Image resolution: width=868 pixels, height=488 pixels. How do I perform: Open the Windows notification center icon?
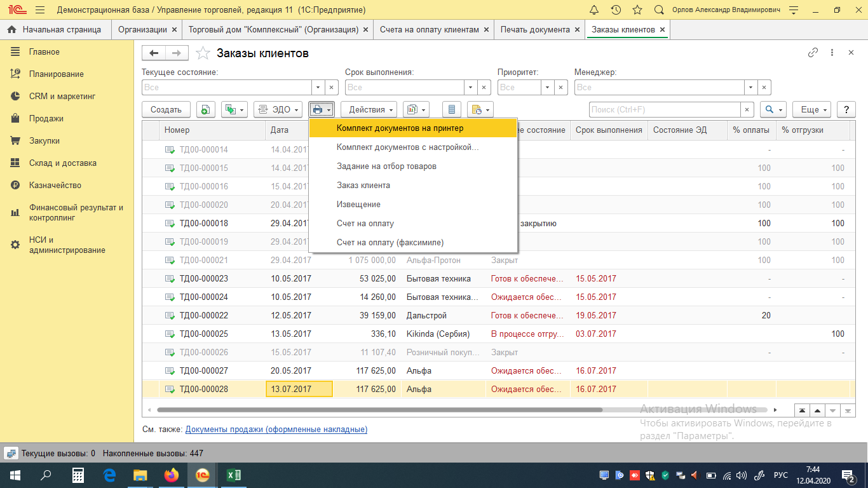pyautogui.click(x=848, y=475)
